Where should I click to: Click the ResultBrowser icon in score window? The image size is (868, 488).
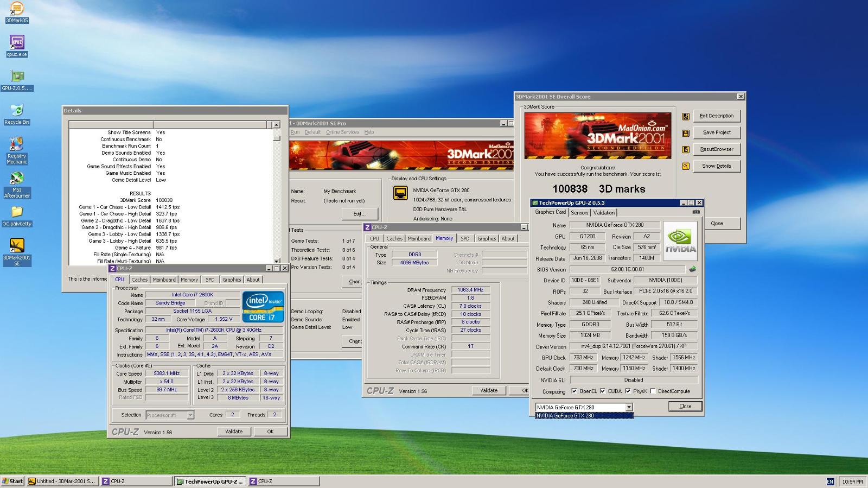pos(686,149)
